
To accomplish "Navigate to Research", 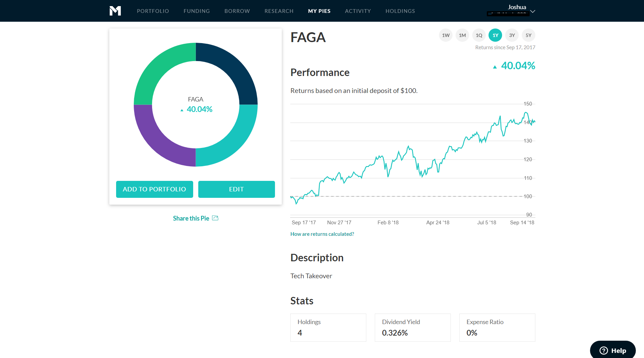I will (x=279, y=11).
